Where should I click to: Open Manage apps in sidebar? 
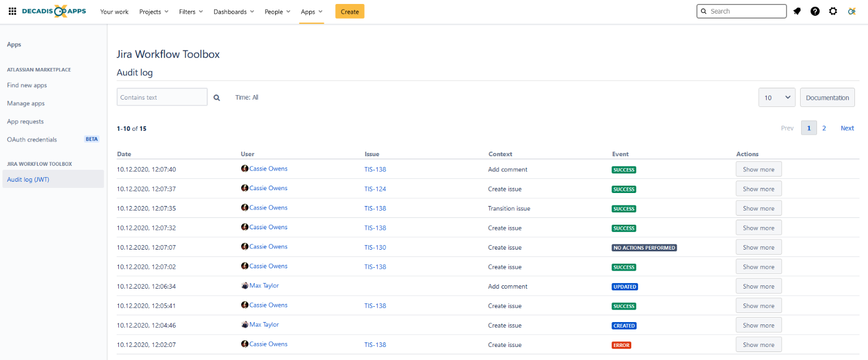(x=26, y=104)
